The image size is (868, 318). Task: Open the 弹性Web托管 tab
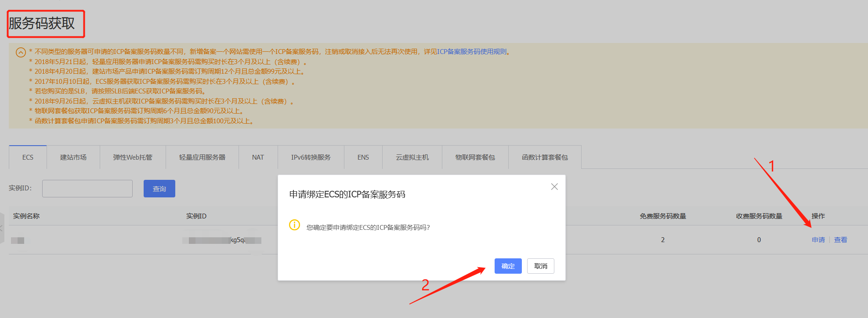[x=133, y=157]
